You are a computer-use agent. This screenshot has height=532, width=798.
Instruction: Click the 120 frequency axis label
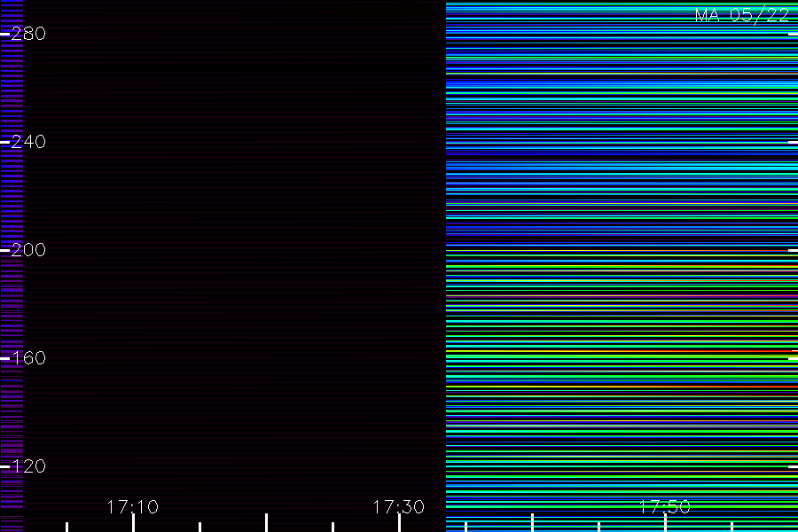28,465
